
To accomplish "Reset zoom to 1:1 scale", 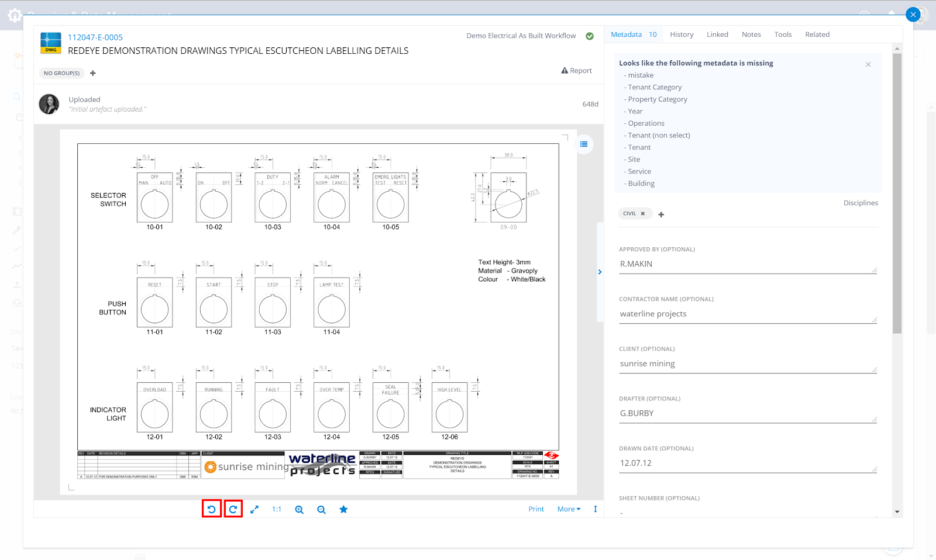I will (x=277, y=510).
